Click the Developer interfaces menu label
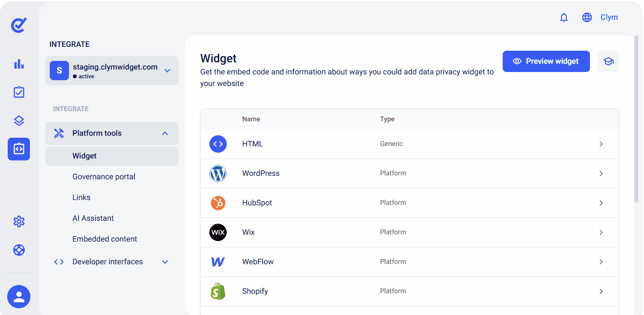This screenshot has width=644, height=315. pyautogui.click(x=108, y=262)
